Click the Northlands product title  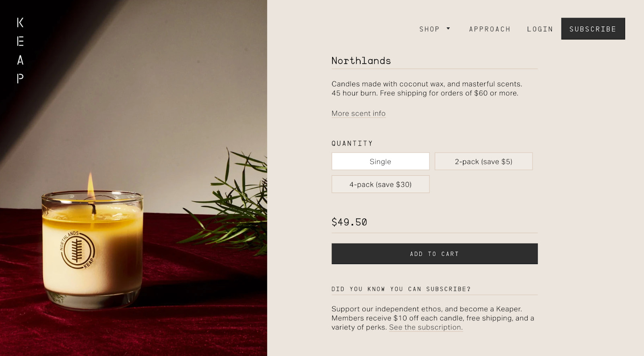[361, 60]
